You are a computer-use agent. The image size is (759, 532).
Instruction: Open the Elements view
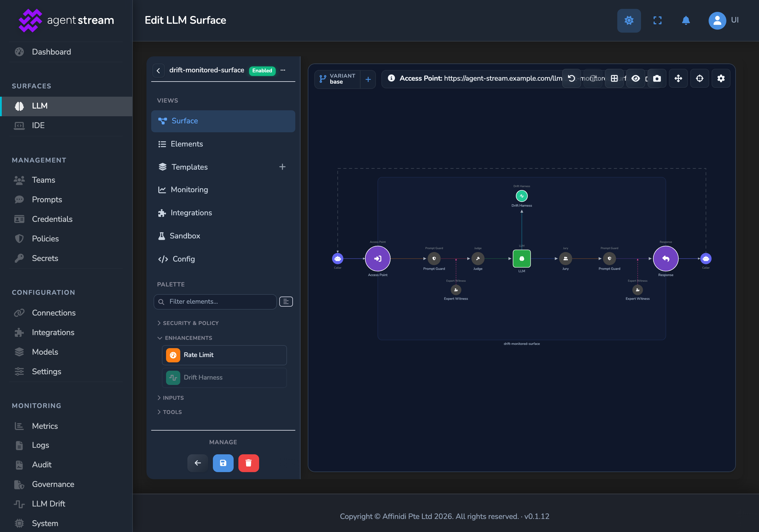pos(223,144)
